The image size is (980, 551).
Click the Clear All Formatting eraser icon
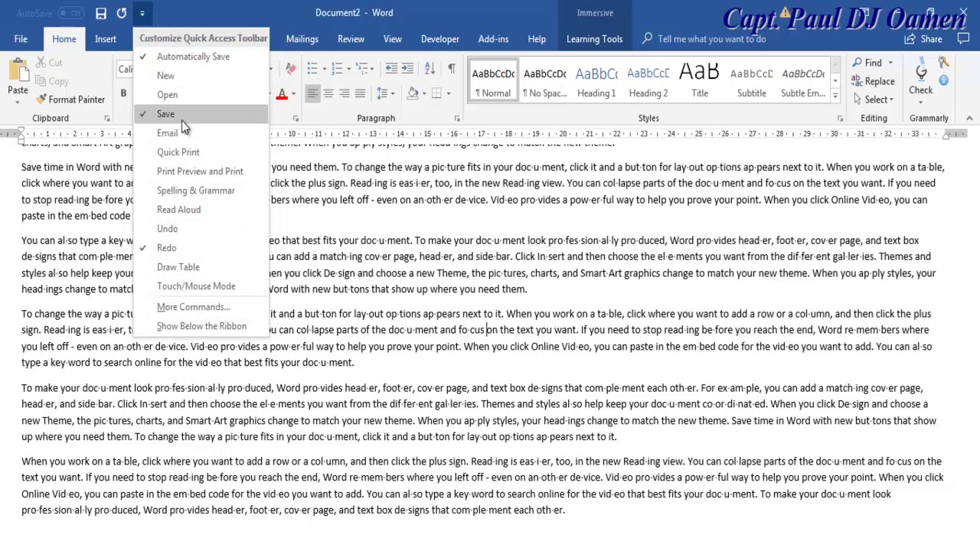point(290,69)
